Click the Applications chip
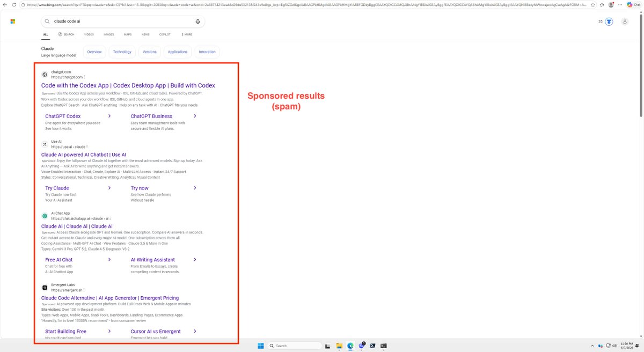644x352 pixels. point(178,52)
